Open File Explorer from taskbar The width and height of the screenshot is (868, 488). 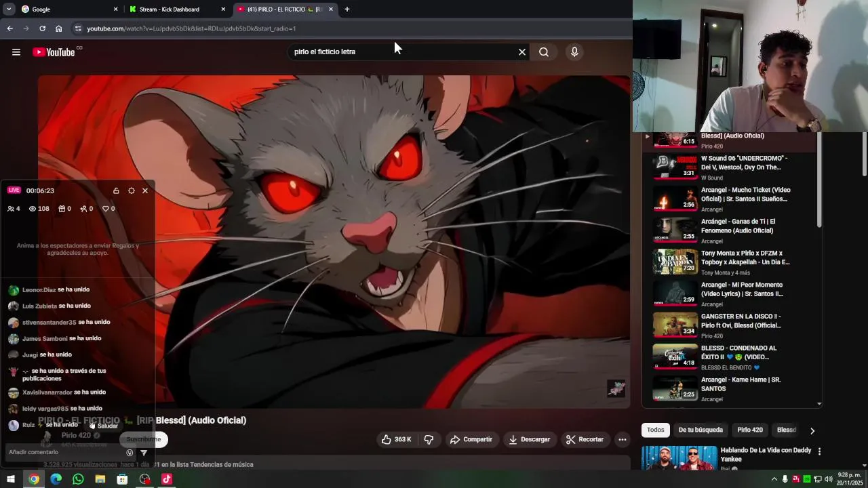click(x=100, y=479)
